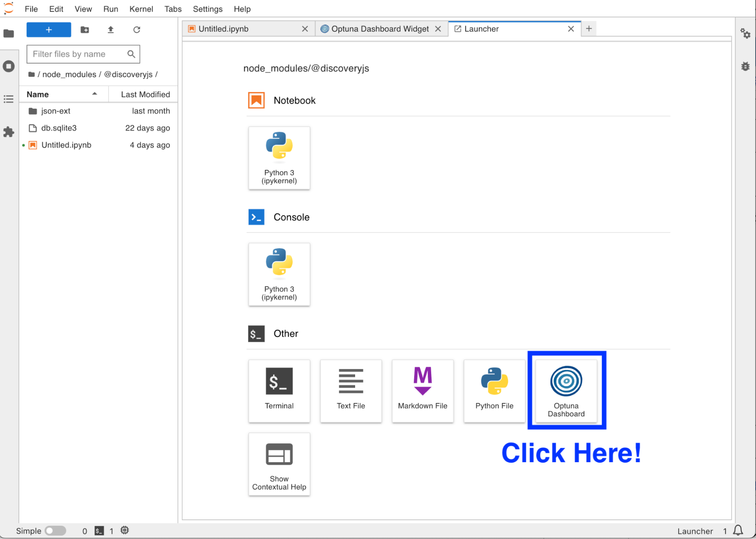Image resolution: width=756 pixels, height=539 pixels.
Task: Click the Other section heading
Action: pos(286,333)
